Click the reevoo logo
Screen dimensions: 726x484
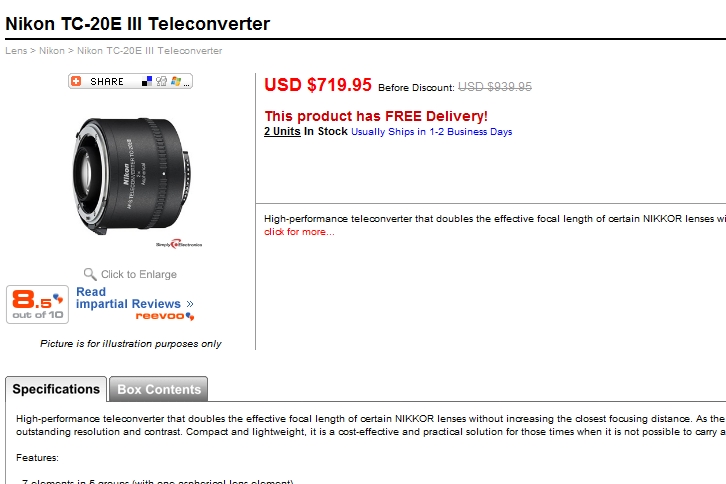(x=165, y=316)
